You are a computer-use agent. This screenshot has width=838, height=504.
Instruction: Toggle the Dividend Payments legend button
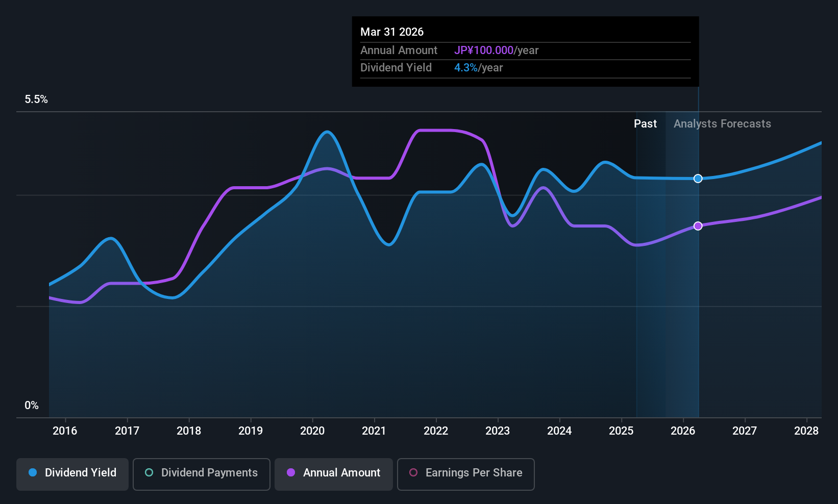click(x=202, y=474)
